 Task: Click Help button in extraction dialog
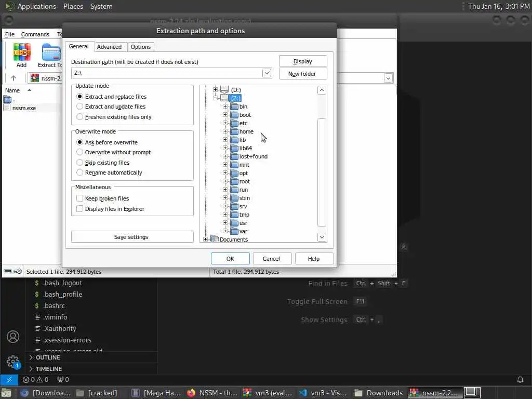coord(314,259)
